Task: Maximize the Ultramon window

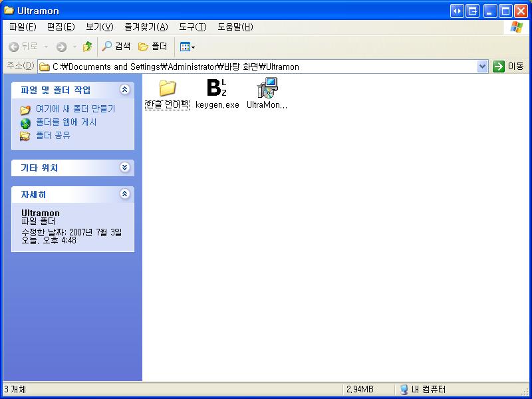Action: [x=505, y=11]
